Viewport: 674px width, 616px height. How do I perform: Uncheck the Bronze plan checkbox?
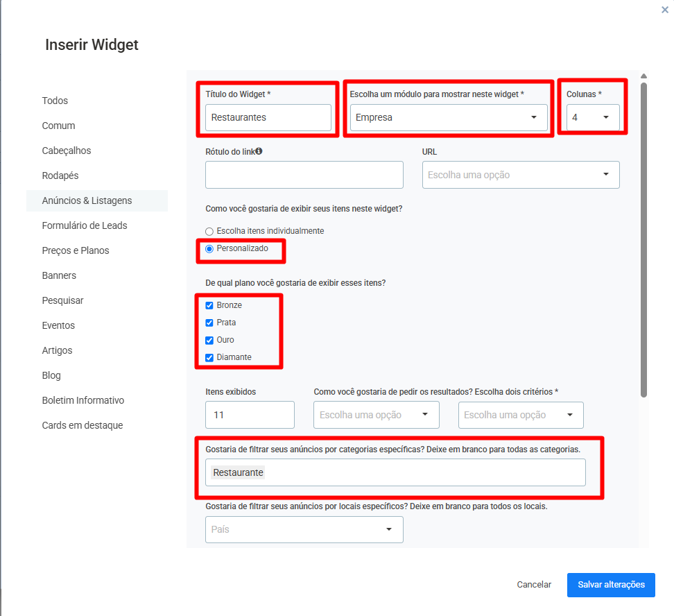209,305
